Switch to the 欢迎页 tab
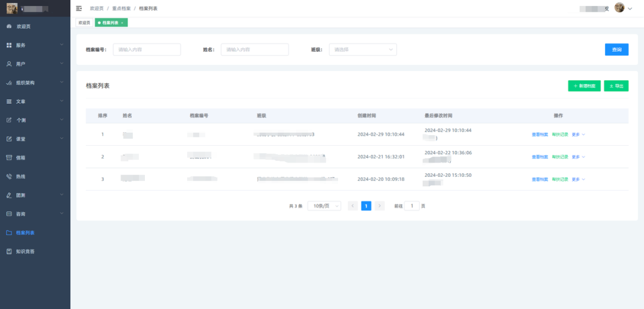 pos(84,23)
